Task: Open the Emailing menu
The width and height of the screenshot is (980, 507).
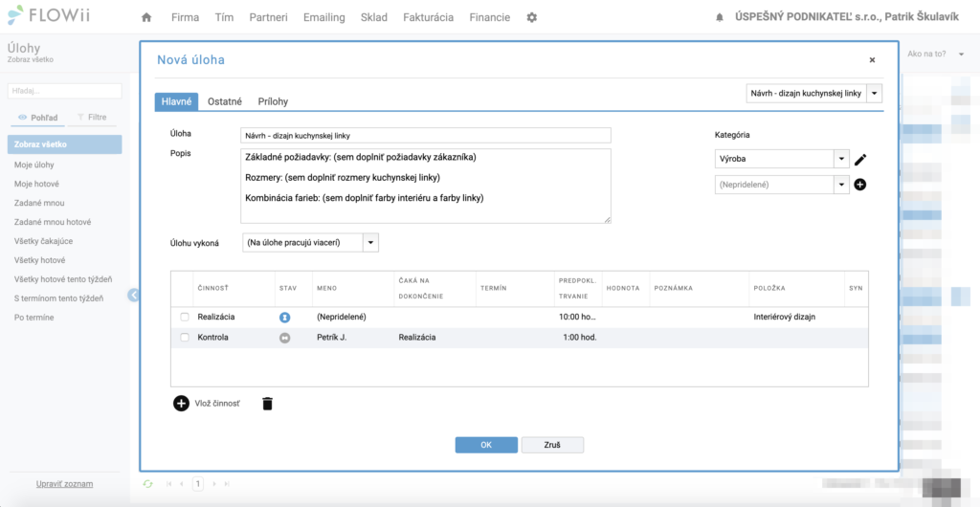Action: coord(323,17)
